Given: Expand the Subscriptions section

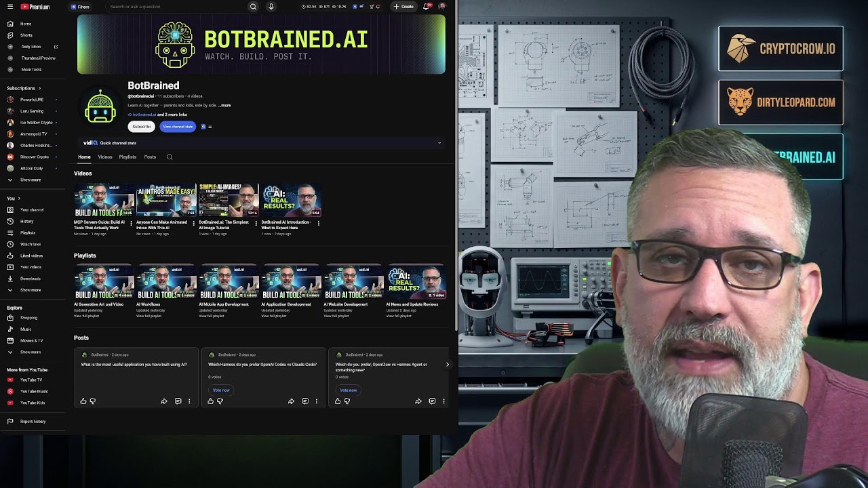Looking at the screenshot, I should 24,88.
